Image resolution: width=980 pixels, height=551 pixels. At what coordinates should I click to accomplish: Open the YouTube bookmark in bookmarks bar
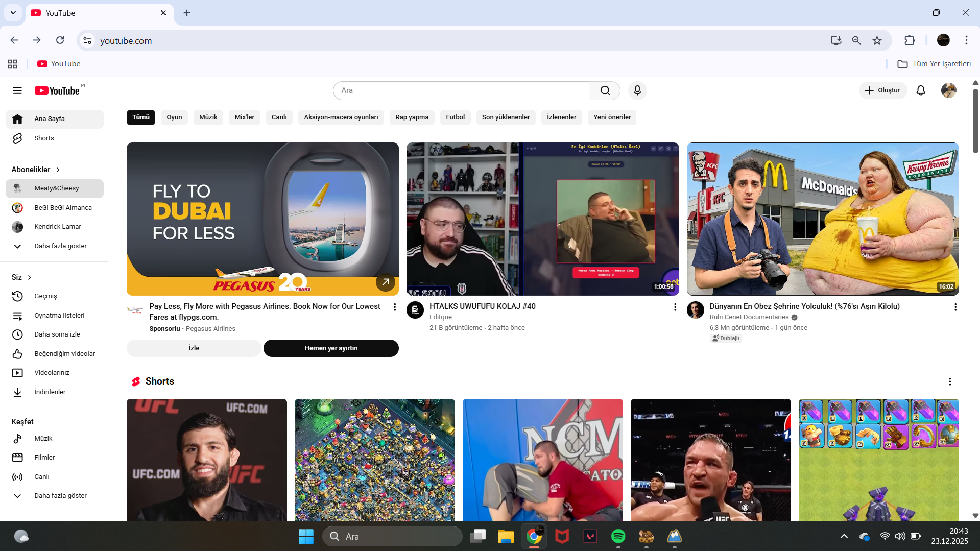click(x=59, y=64)
